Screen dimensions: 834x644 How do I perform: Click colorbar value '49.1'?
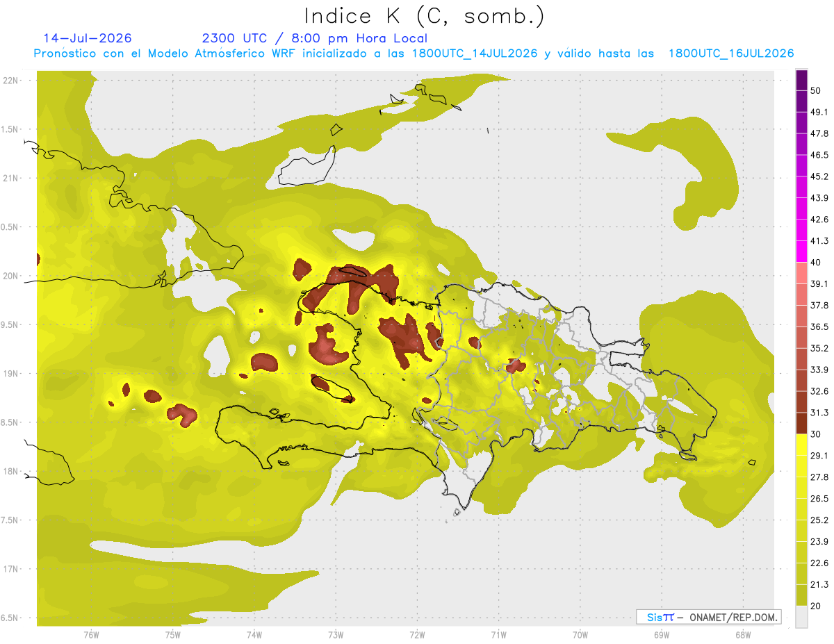tap(819, 112)
